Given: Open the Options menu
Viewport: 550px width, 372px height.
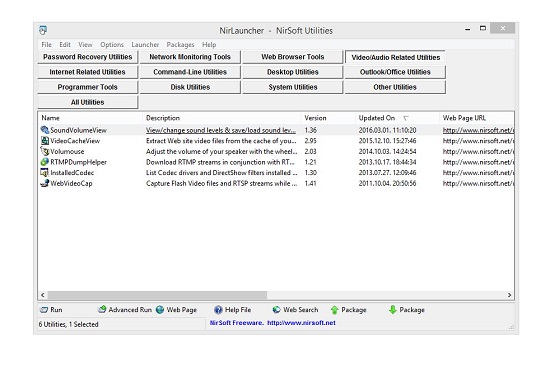Looking at the screenshot, I should [x=112, y=45].
